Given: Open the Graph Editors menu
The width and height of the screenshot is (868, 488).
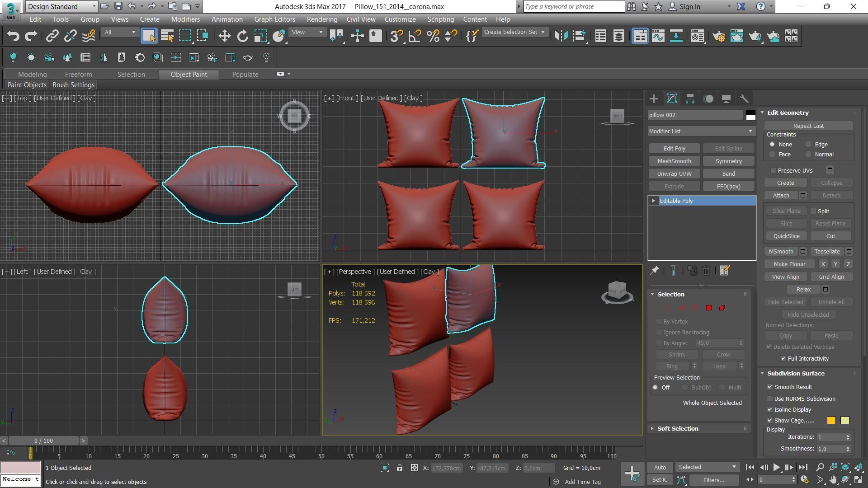Looking at the screenshot, I should pos(274,19).
